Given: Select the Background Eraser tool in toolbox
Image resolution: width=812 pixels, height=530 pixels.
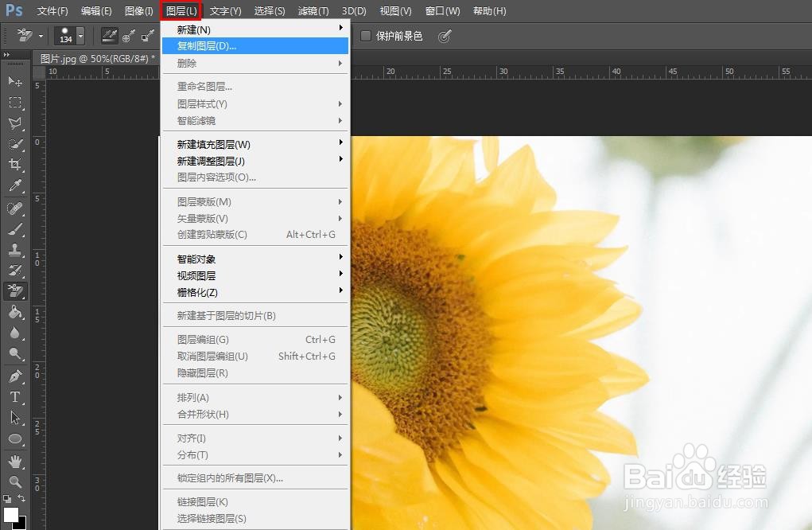Looking at the screenshot, I should pos(15,291).
